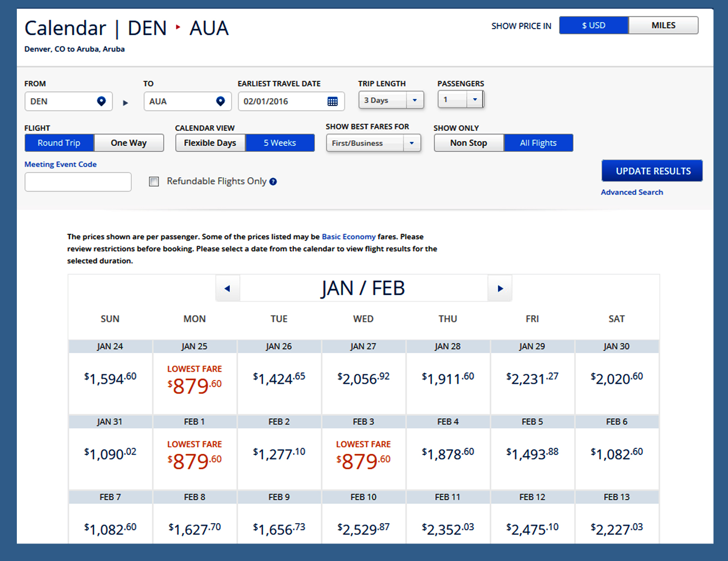Select the 5 Weeks calendar view
728x561 pixels.
coord(280,143)
